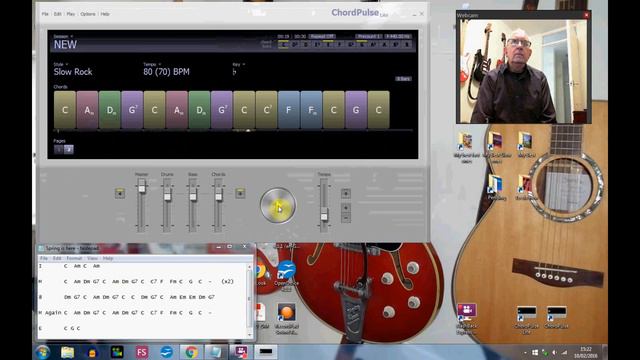Open Notepad Format menu
640x360 pixels.
[x=74, y=258]
